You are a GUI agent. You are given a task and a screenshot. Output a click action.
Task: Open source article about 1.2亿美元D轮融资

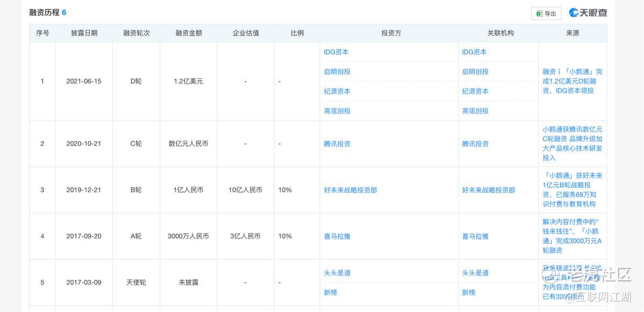click(573, 81)
